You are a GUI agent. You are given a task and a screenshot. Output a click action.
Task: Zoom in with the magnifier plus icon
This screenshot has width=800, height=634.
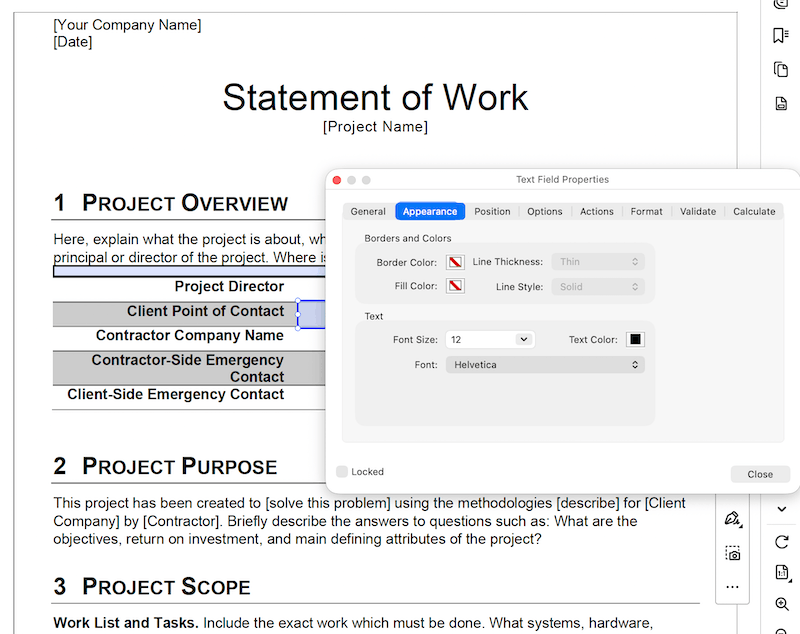[x=782, y=604]
